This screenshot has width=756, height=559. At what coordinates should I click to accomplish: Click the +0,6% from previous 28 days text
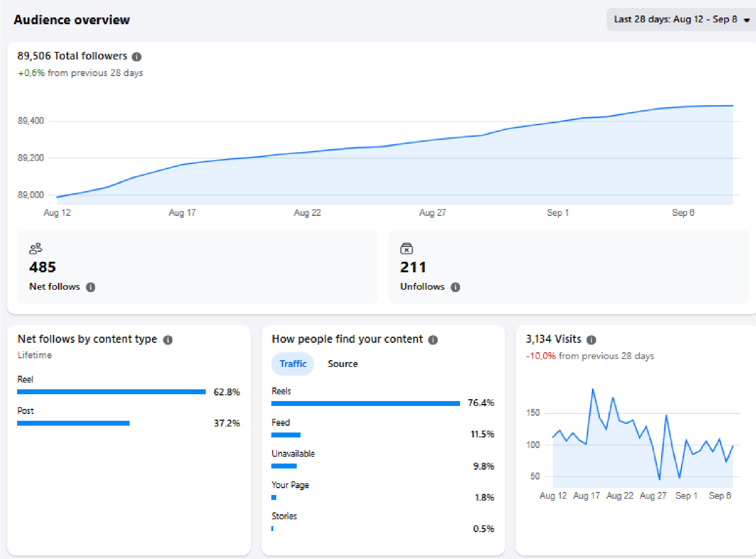[x=80, y=73]
